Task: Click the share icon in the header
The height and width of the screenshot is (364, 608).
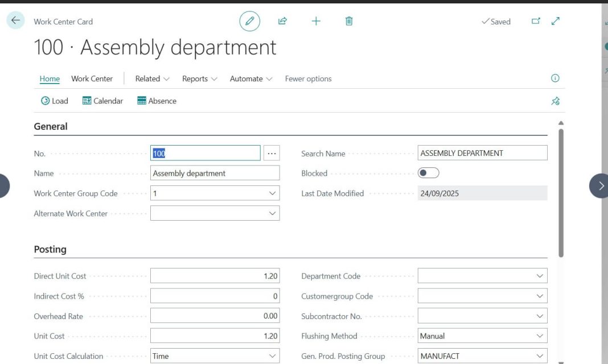Action: pyautogui.click(x=282, y=21)
